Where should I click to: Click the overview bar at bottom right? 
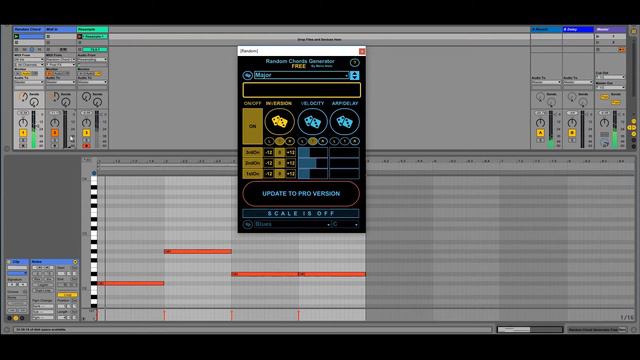(x=530, y=329)
